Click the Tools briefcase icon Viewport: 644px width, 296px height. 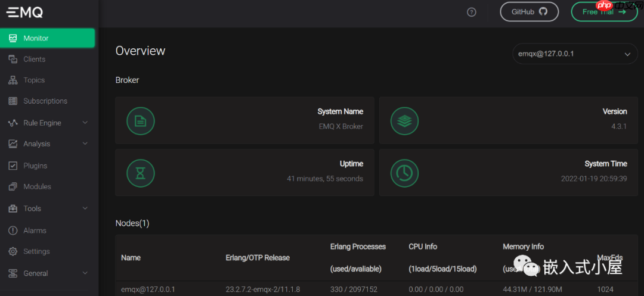point(13,208)
